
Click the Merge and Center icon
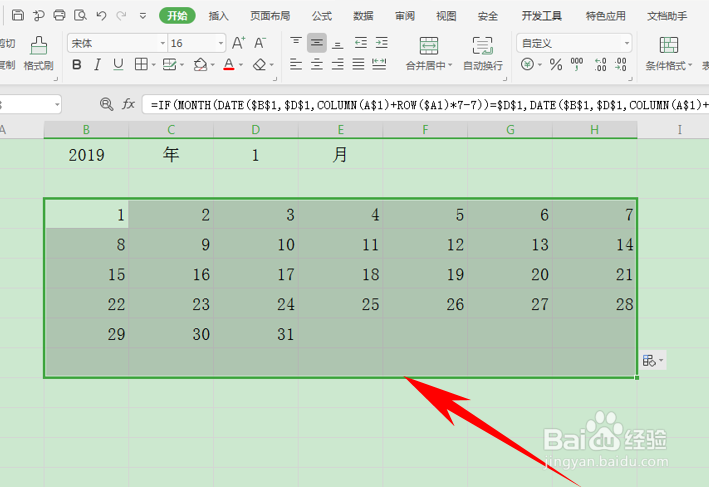point(429,46)
